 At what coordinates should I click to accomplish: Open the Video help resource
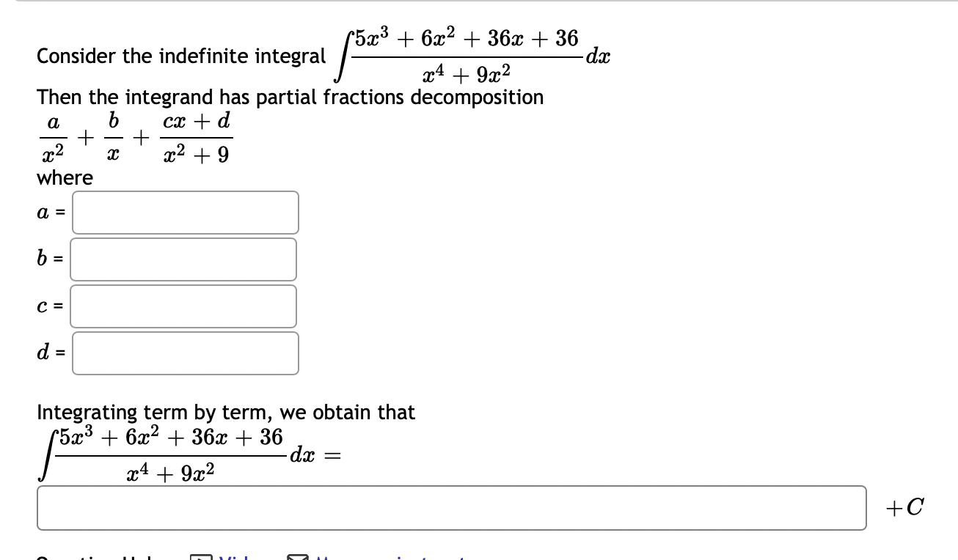coord(235,556)
